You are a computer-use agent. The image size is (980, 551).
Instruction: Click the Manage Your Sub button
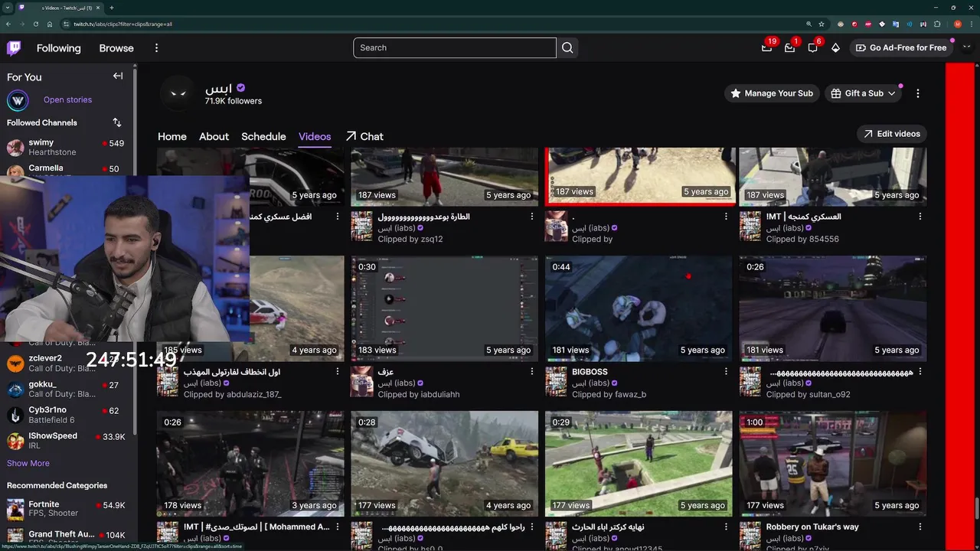pos(772,93)
